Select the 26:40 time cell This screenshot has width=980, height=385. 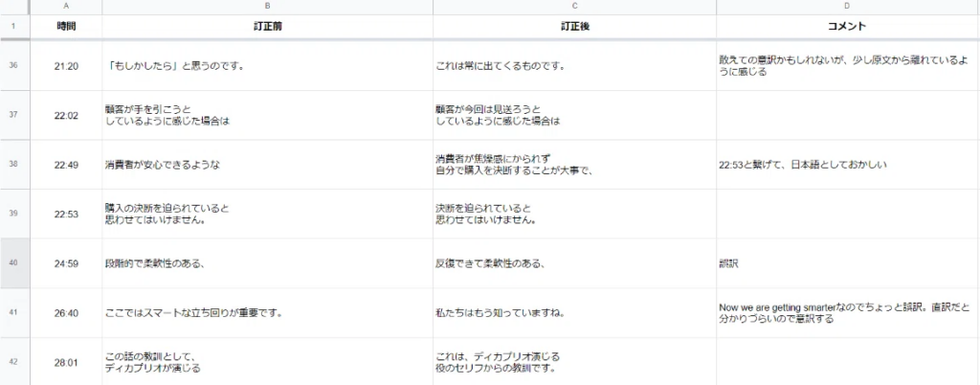pyautogui.click(x=66, y=312)
